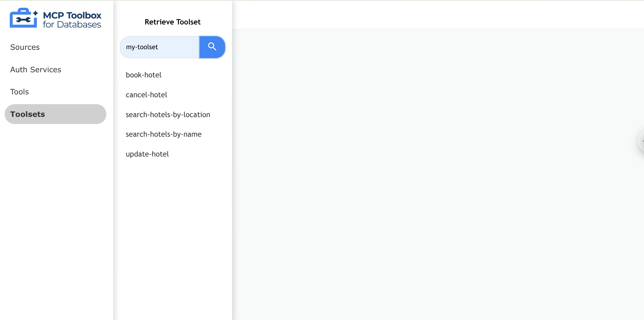Click the rounded Toolsets sidebar pill

[x=55, y=114]
